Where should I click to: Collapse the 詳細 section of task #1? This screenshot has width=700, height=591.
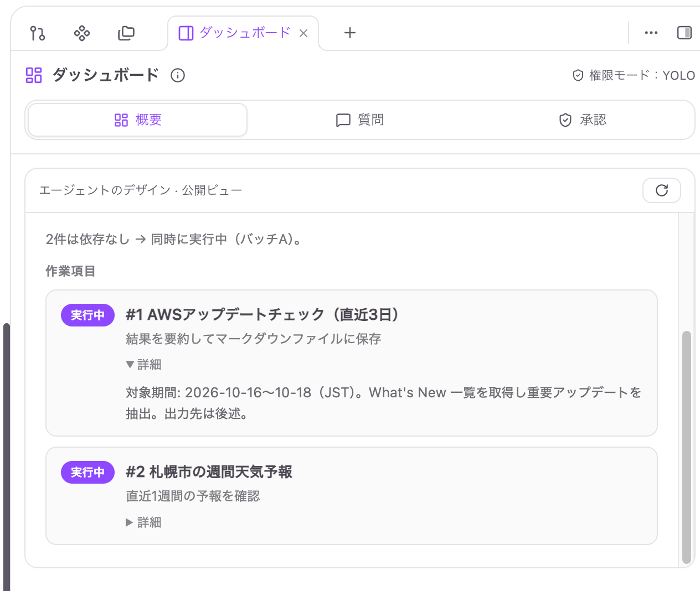tap(143, 365)
